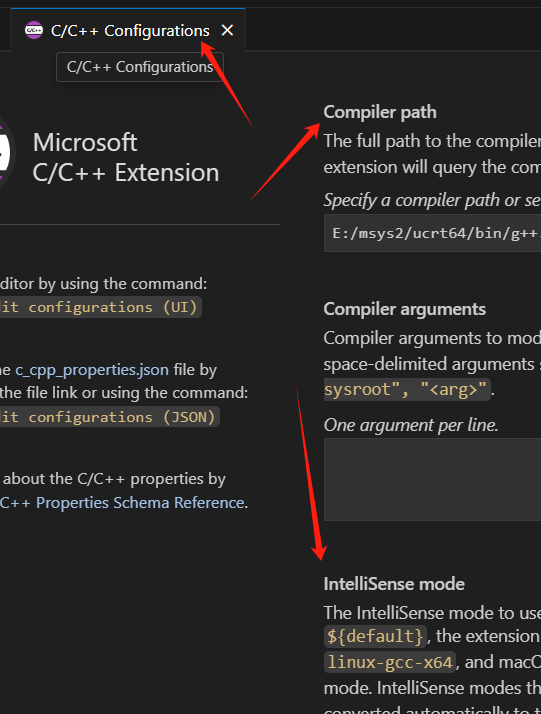Click the Microsoft C/C++ Extension title
The width and height of the screenshot is (541, 714).
126,158
